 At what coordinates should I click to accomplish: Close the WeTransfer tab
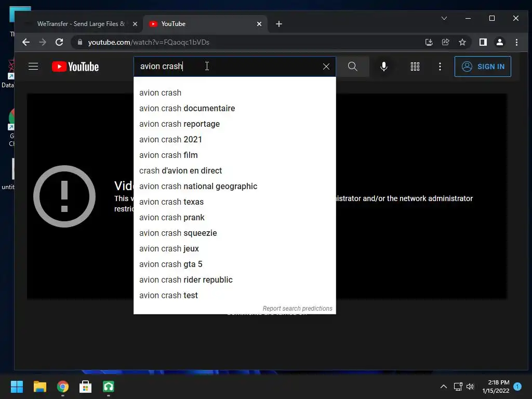[x=135, y=24]
